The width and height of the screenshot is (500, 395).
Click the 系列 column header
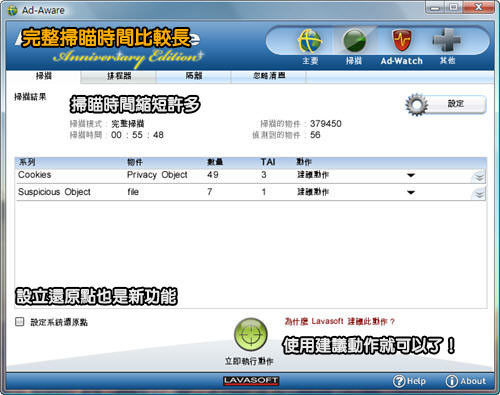pyautogui.click(x=27, y=162)
